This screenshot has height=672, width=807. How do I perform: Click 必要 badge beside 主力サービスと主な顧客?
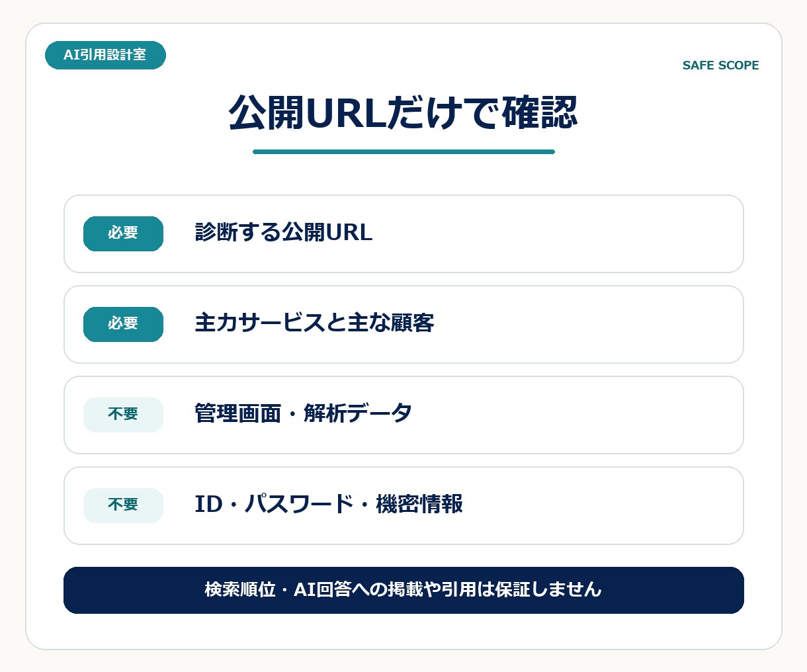pos(123,324)
